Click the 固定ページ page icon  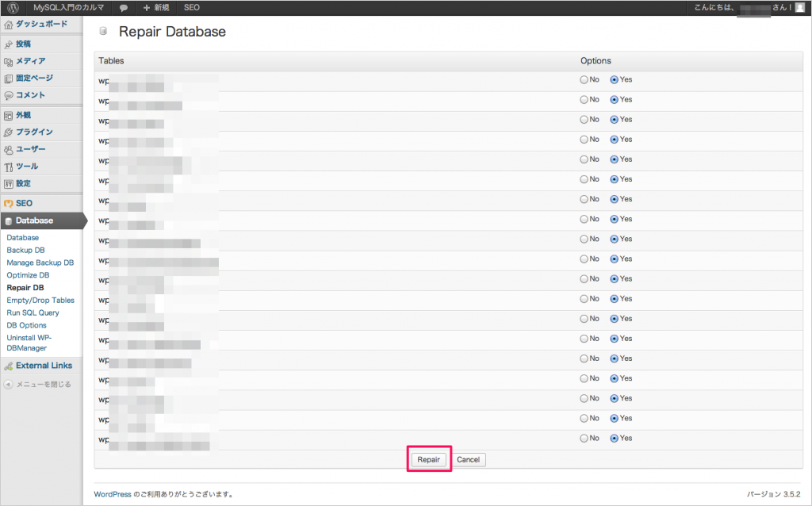click(8, 79)
